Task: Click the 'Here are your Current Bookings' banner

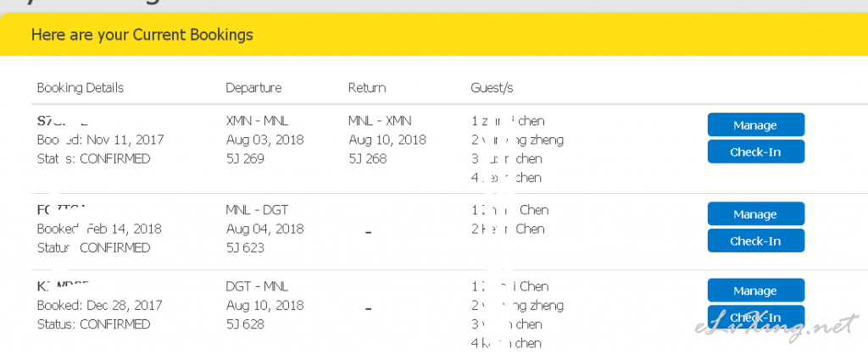Action: tap(434, 35)
